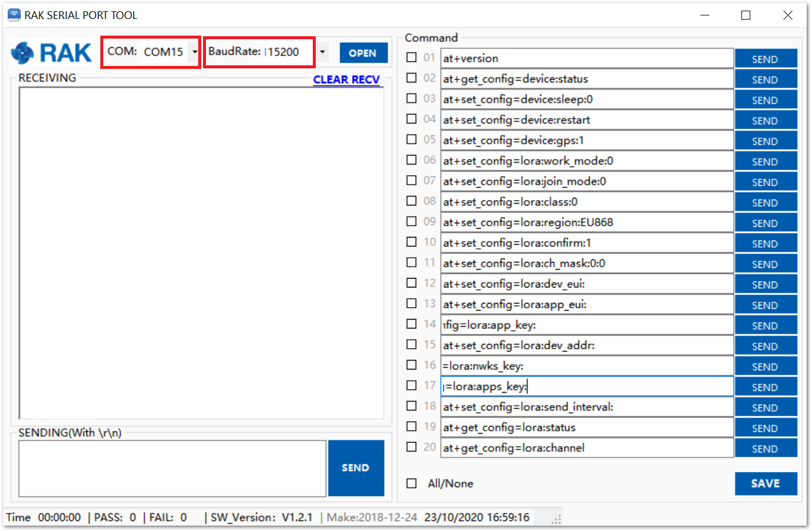Click the lora:send_interval: command field

click(587, 407)
